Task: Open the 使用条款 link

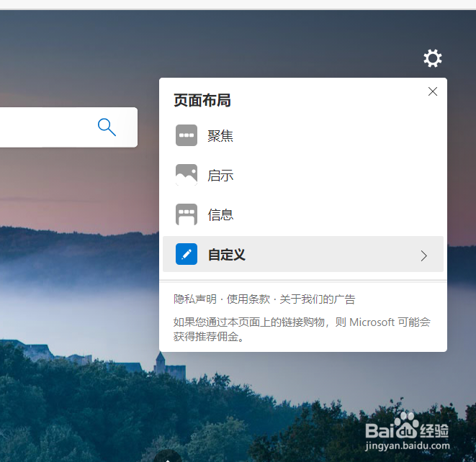Action: pyautogui.click(x=248, y=299)
